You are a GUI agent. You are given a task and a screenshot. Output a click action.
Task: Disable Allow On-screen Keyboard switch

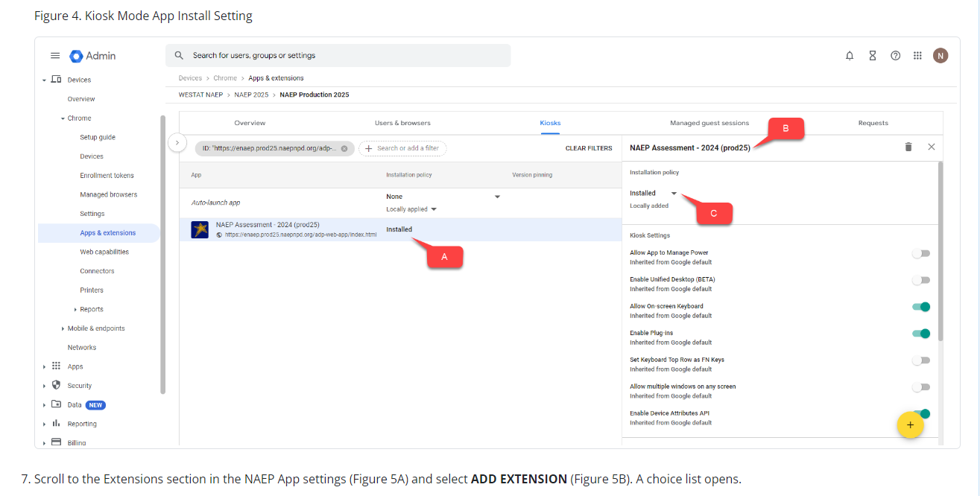click(921, 307)
